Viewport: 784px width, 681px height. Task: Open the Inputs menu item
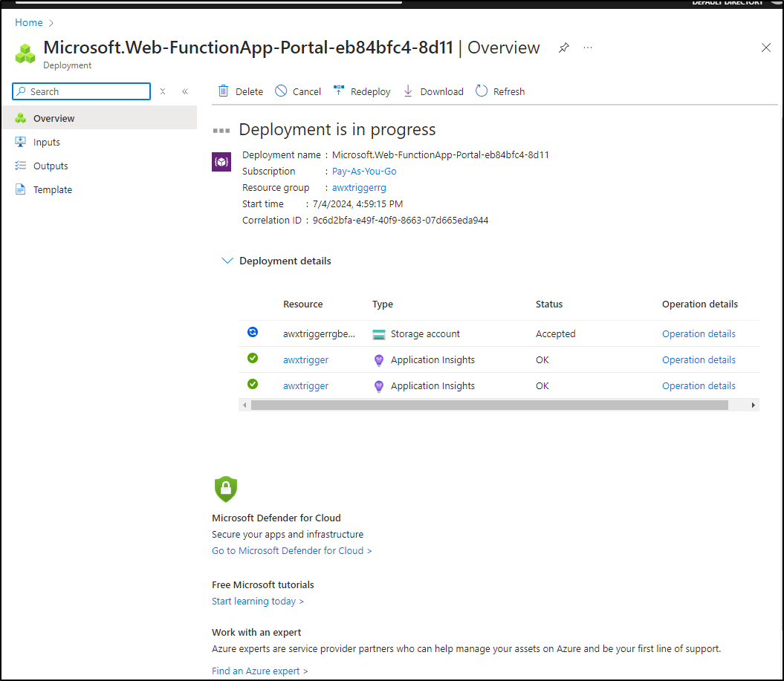[x=100, y=143]
